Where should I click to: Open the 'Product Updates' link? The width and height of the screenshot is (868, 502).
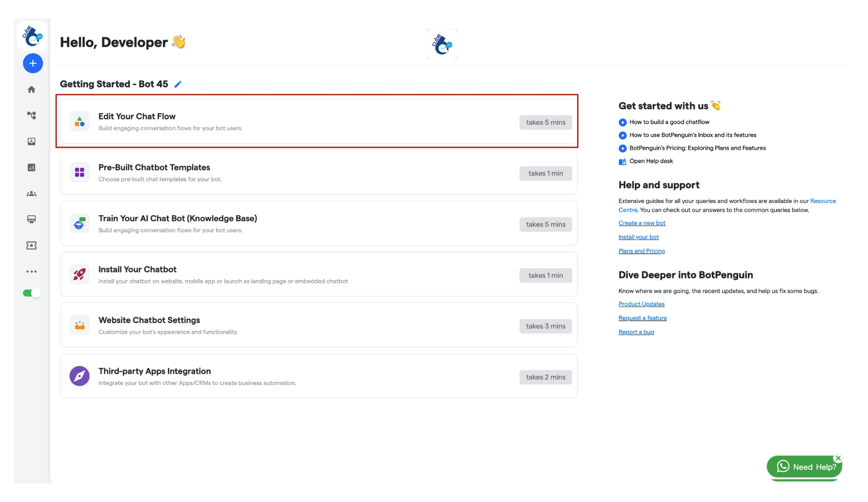pyautogui.click(x=641, y=304)
